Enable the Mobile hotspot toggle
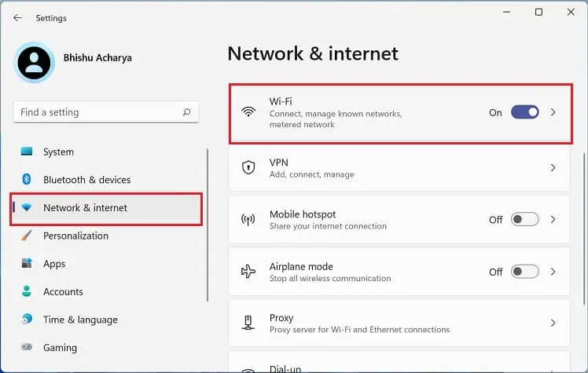 [524, 220]
